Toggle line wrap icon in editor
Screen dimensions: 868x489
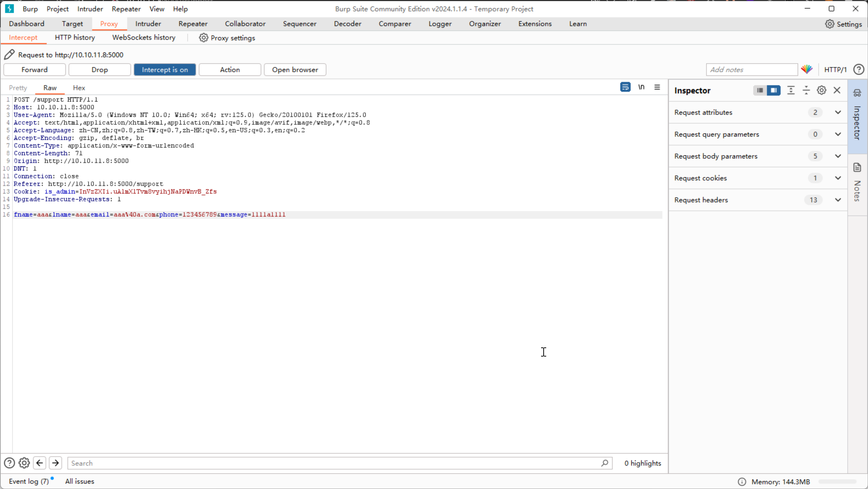pos(625,87)
